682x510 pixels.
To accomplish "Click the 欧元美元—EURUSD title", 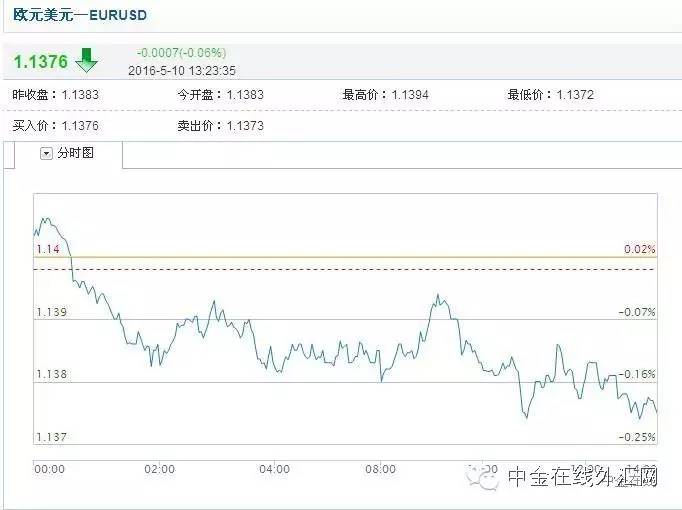I will coord(80,15).
